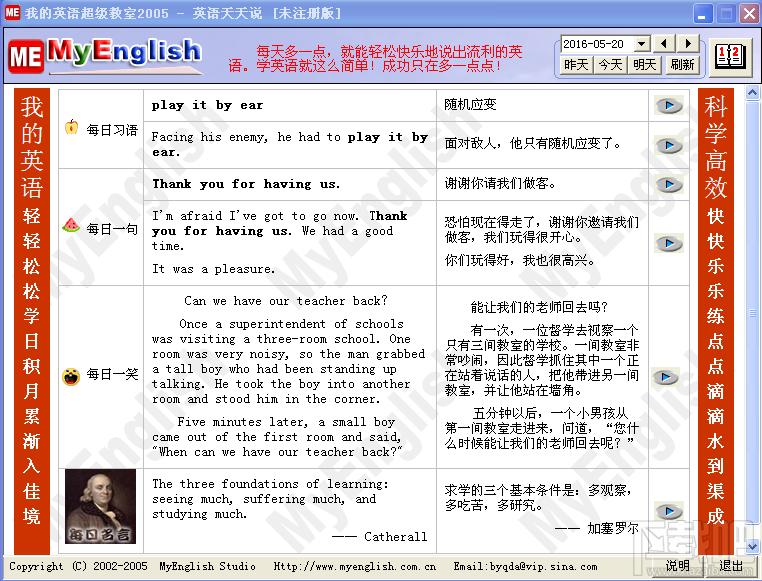Open the dictionary book icon
The height and width of the screenshot is (581, 762).
[730, 57]
